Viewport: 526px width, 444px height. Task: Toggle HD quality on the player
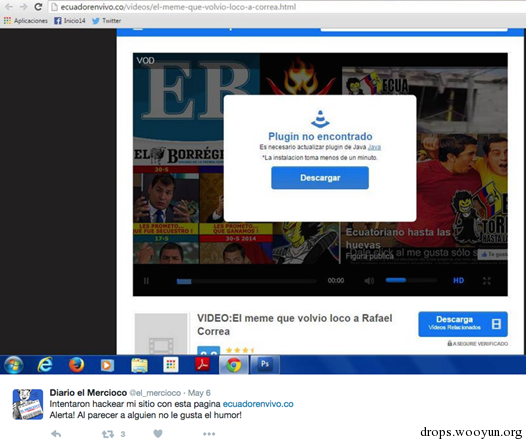pyautogui.click(x=459, y=280)
